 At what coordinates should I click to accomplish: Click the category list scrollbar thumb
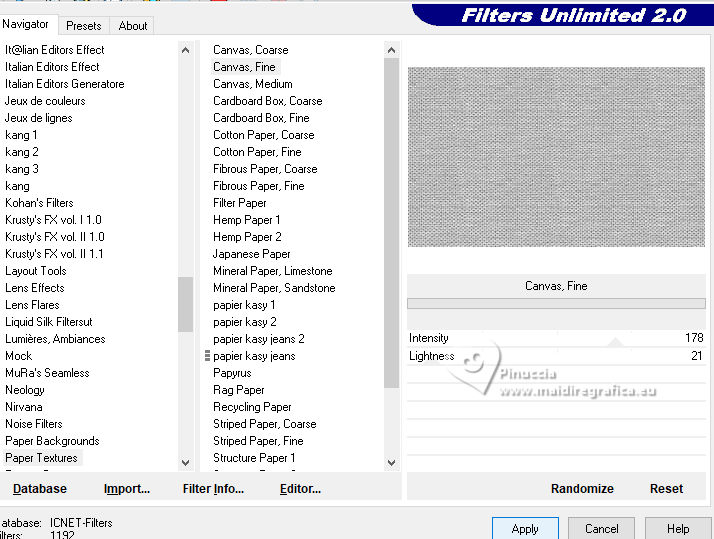pyautogui.click(x=185, y=304)
